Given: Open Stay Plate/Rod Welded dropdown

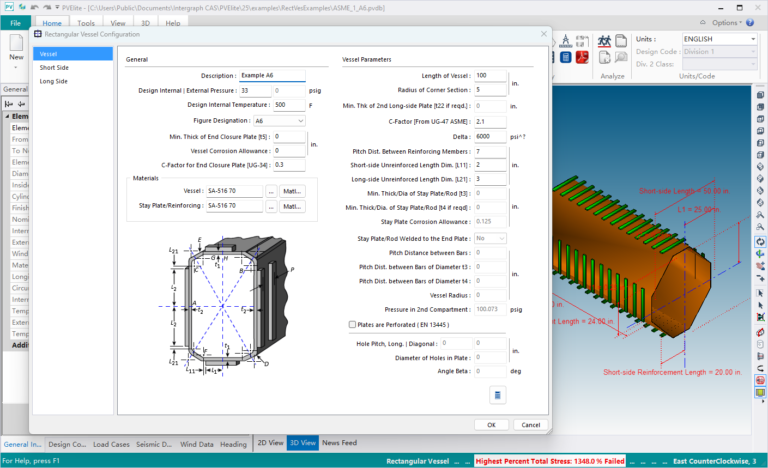Looking at the screenshot, I should (x=490, y=238).
